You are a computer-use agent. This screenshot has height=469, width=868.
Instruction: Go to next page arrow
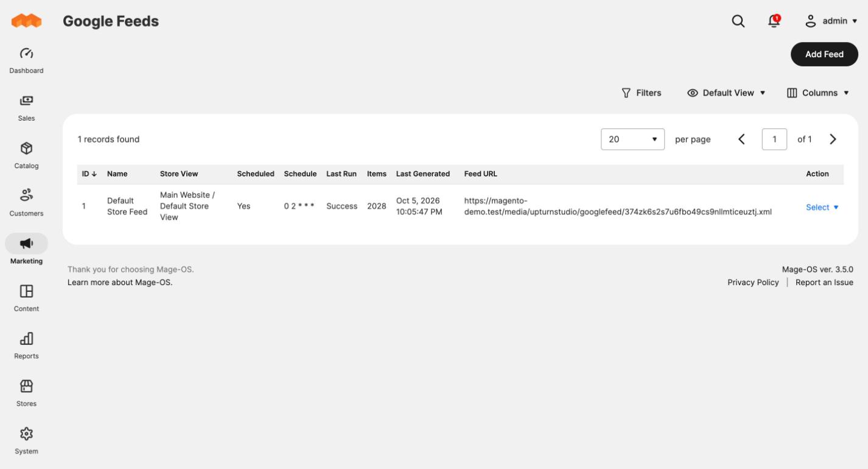click(833, 139)
